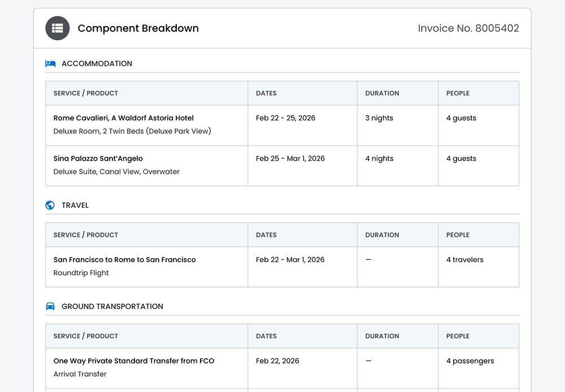This screenshot has height=392, width=565.
Task: Click Duration column header in Travel table
Action: tap(382, 235)
